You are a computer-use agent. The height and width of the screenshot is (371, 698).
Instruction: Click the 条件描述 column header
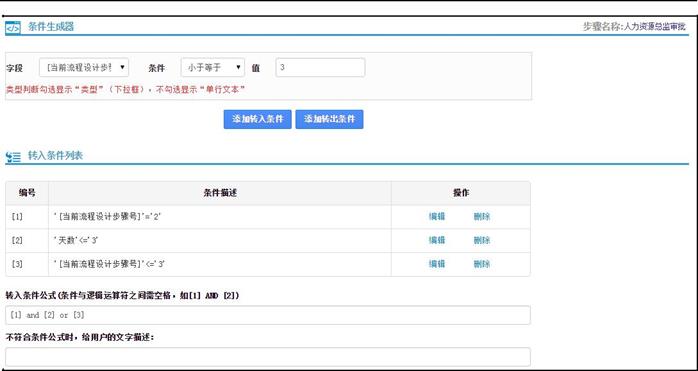click(x=220, y=193)
